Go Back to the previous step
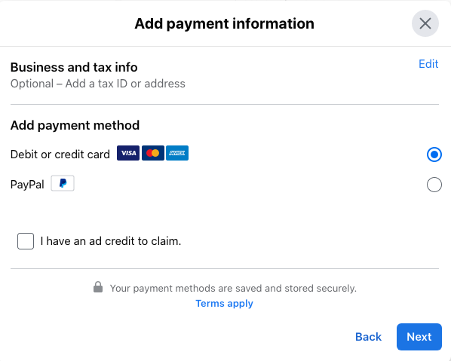Image resolution: width=451 pixels, height=361 pixels. pyautogui.click(x=368, y=337)
